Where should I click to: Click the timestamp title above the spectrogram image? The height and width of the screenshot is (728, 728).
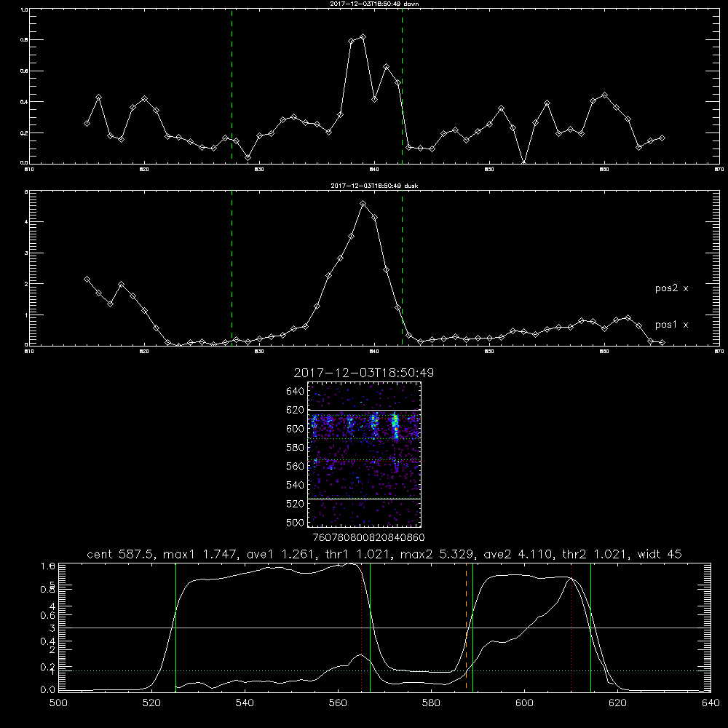[x=363, y=373]
